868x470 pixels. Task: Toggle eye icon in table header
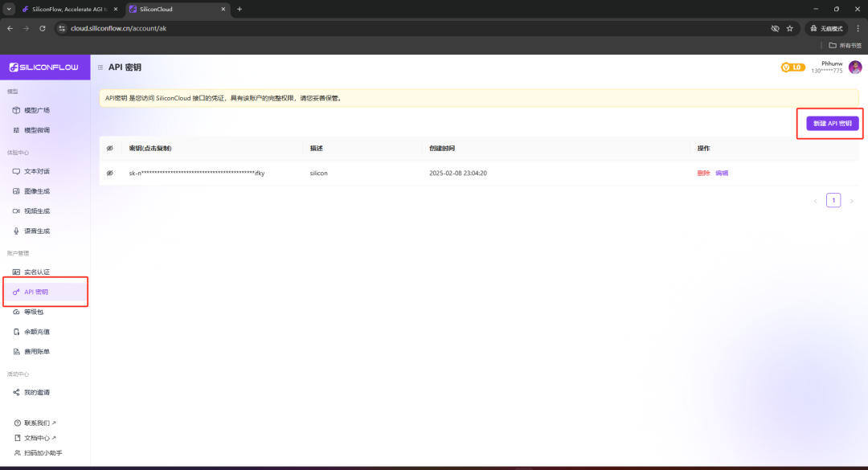pyautogui.click(x=109, y=149)
